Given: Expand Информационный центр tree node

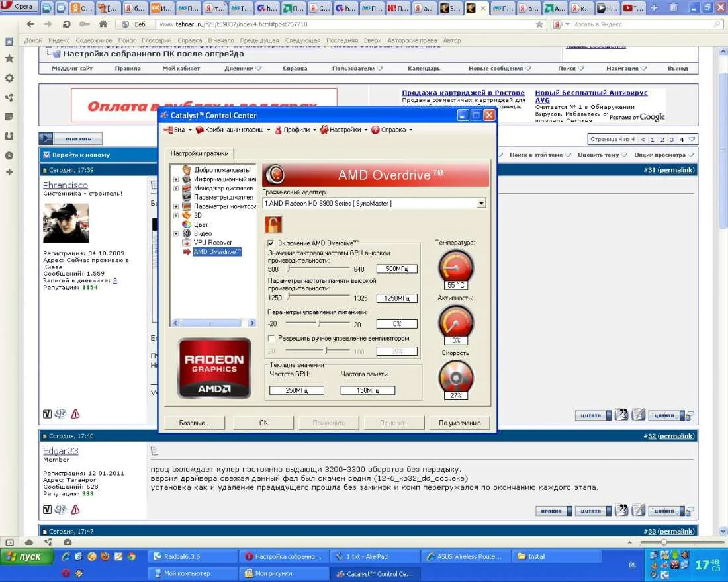Looking at the screenshot, I should click(x=176, y=179).
